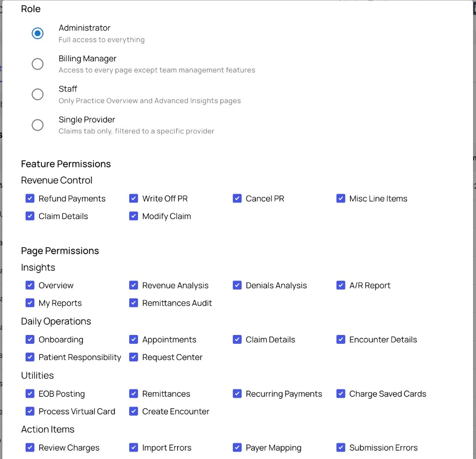Image resolution: width=476 pixels, height=459 pixels.
Task: Pick the Single Provider role
Action: (x=38, y=125)
